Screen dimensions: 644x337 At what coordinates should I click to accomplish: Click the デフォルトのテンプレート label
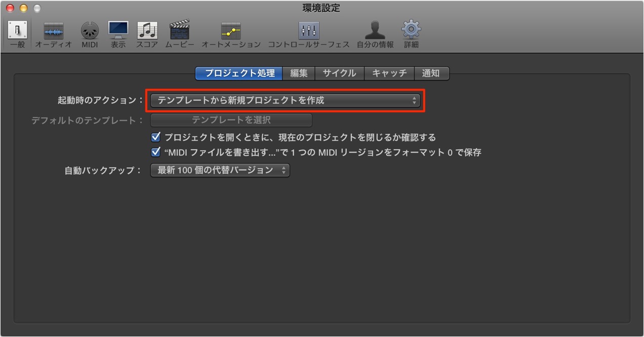tap(88, 121)
